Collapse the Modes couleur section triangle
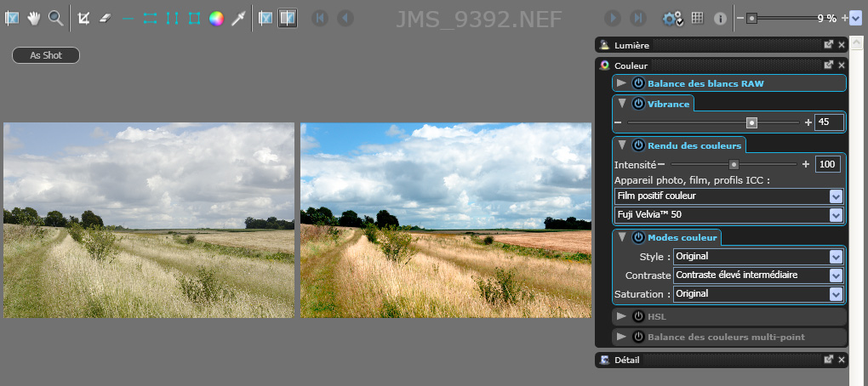Image resolution: width=868 pixels, height=386 pixels. (622, 237)
